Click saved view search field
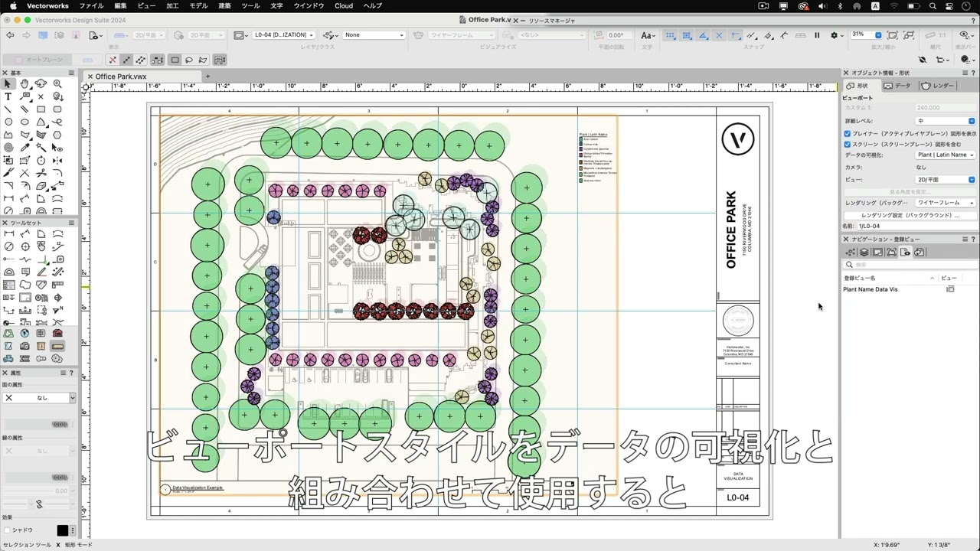This screenshot has width=980, height=551. (910, 265)
